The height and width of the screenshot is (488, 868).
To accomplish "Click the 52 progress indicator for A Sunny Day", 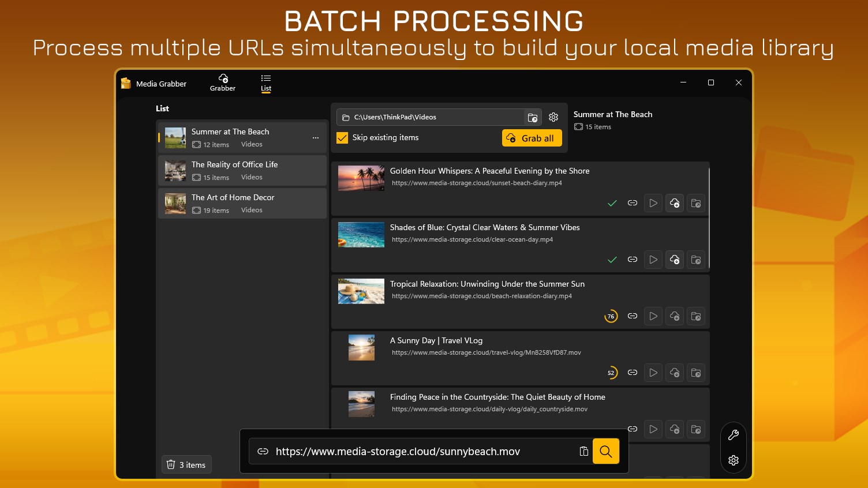I will 611,373.
